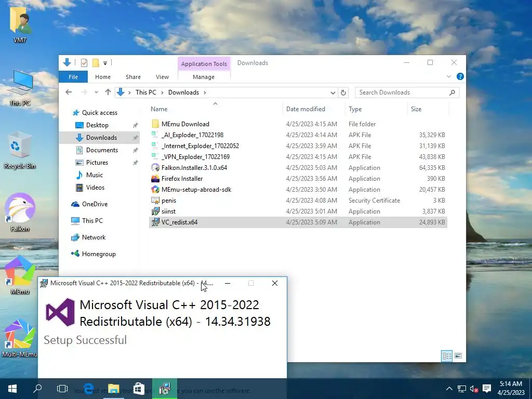
Task: Click the Search Downloads field
Action: click(407, 92)
